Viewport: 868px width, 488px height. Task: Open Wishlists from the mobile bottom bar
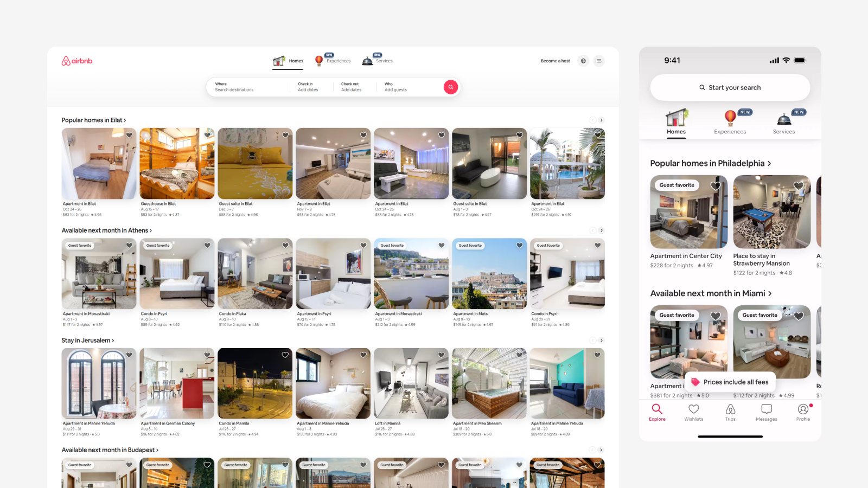pyautogui.click(x=693, y=412)
